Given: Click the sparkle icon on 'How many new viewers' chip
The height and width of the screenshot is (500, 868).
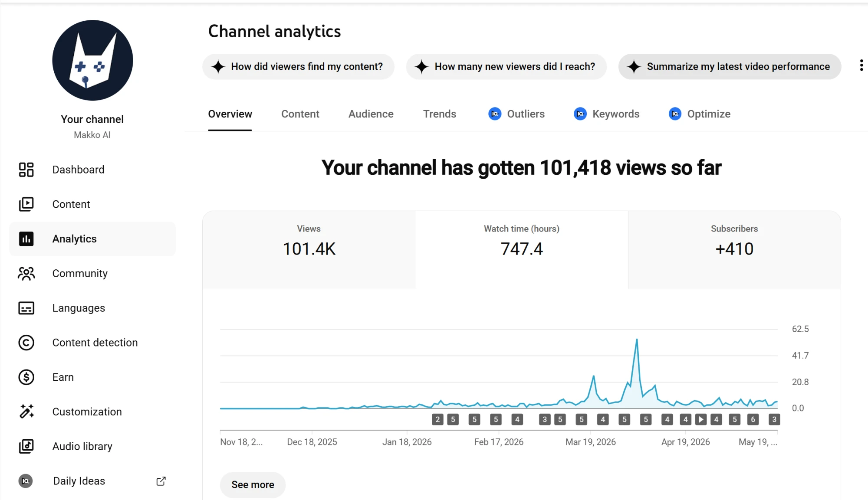Looking at the screenshot, I should pyautogui.click(x=421, y=67).
